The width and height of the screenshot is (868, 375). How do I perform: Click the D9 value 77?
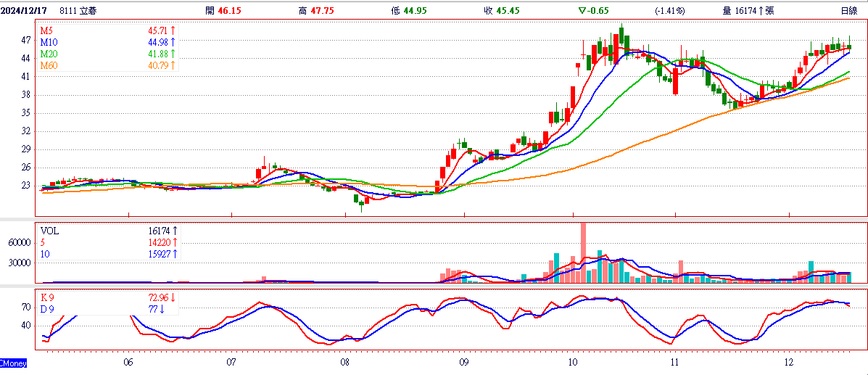tap(152, 309)
